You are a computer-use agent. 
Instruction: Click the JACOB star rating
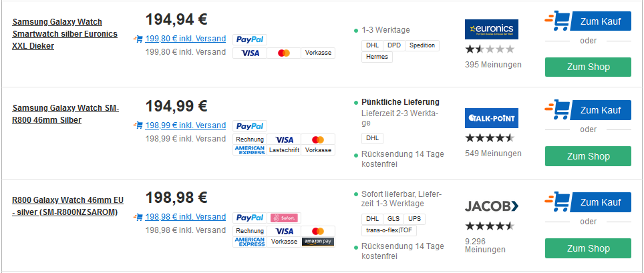490,226
